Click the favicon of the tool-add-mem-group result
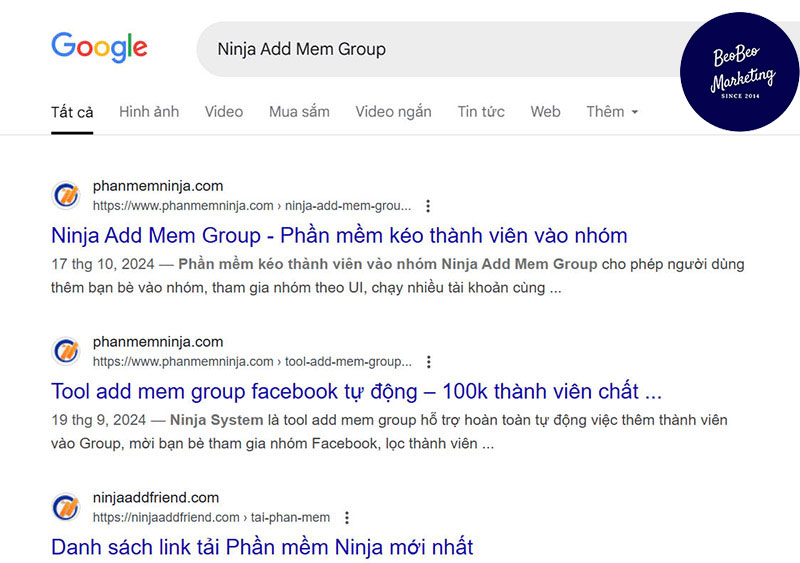 pos(66,351)
